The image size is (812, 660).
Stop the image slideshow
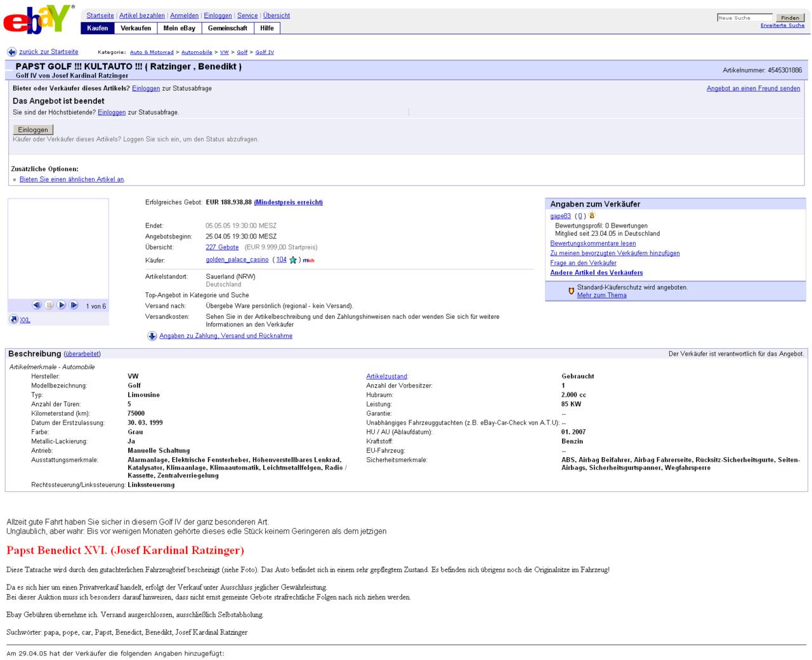click(x=49, y=305)
